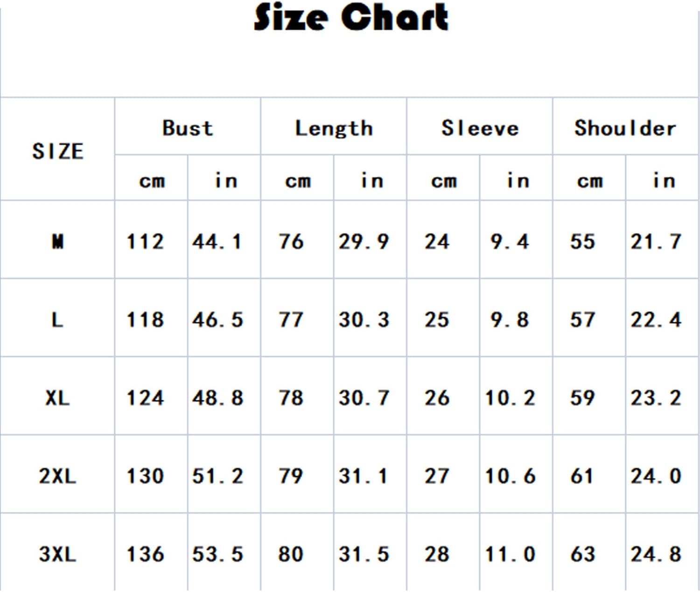Select the SIZE column header

(x=58, y=151)
